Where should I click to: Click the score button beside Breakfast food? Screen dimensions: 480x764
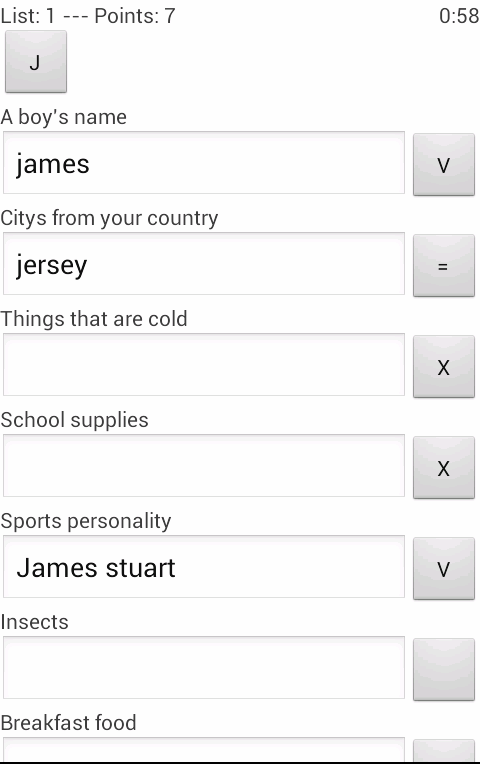click(443, 750)
